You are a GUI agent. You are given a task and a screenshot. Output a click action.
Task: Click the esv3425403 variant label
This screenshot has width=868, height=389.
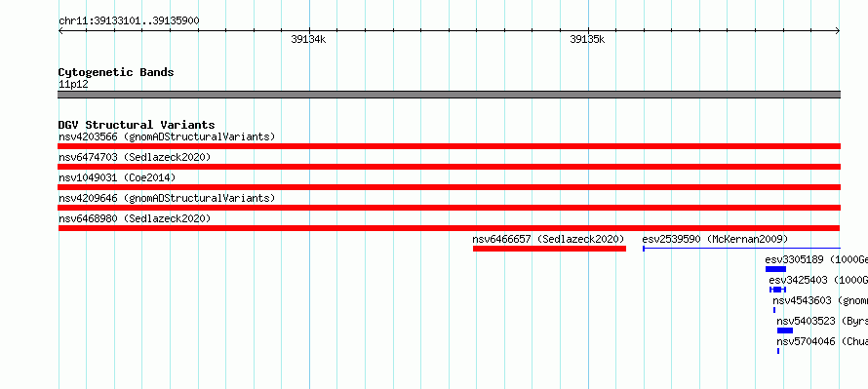coord(818,280)
